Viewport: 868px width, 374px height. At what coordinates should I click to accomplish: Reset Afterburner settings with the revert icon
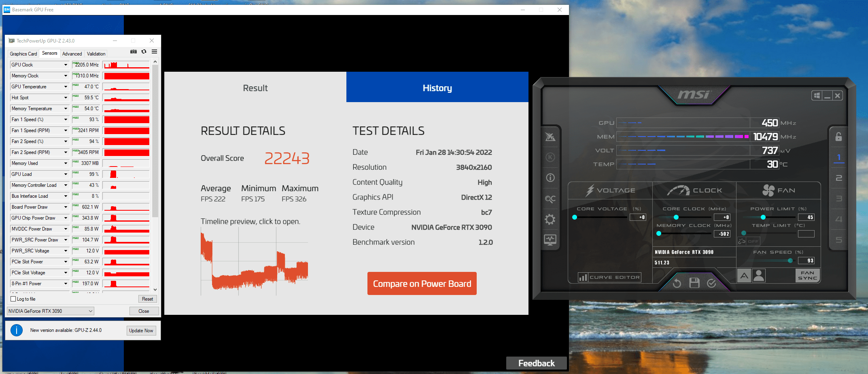pos(677,283)
